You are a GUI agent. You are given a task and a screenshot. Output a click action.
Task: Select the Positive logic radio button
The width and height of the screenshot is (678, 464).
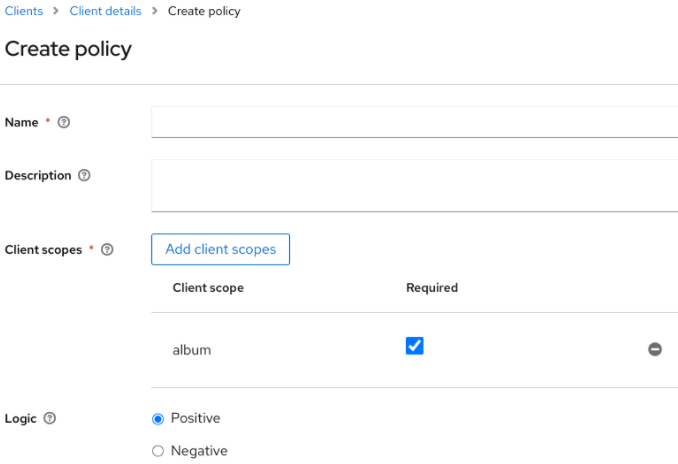[158, 419]
